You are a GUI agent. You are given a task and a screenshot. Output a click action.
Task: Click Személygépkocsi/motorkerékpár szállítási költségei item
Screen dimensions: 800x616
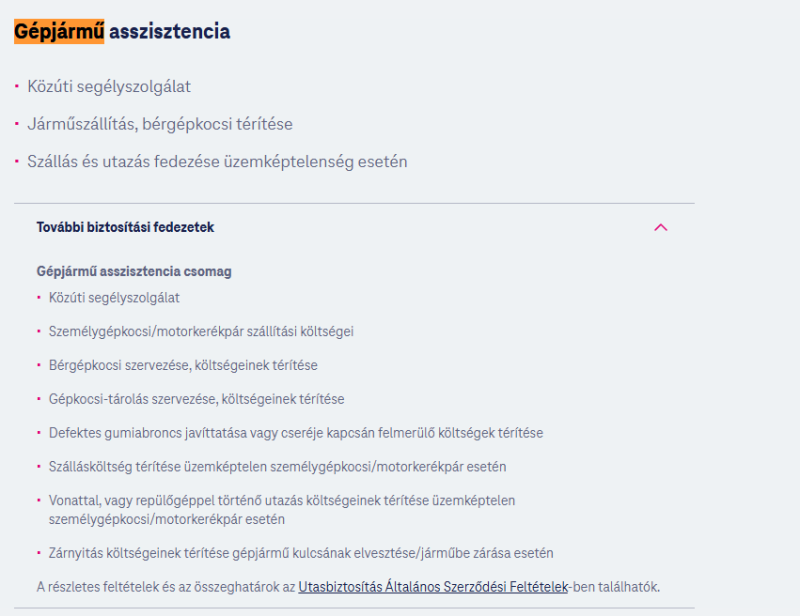coord(201,332)
